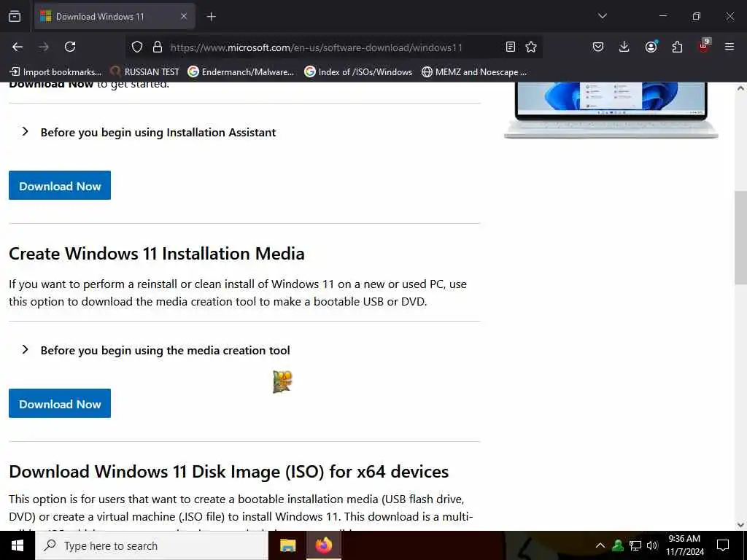Viewport: 747px width, 560px height.
Task: Open the Firefox application menu
Action: [x=729, y=47]
